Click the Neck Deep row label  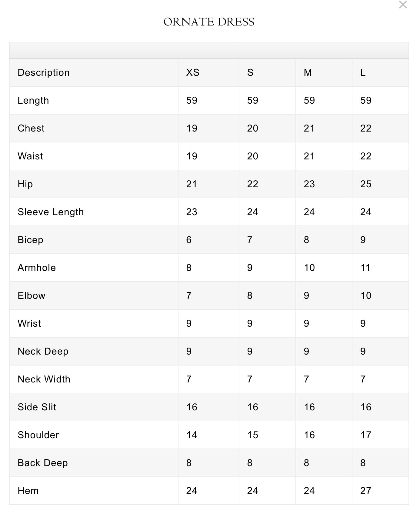click(x=43, y=352)
